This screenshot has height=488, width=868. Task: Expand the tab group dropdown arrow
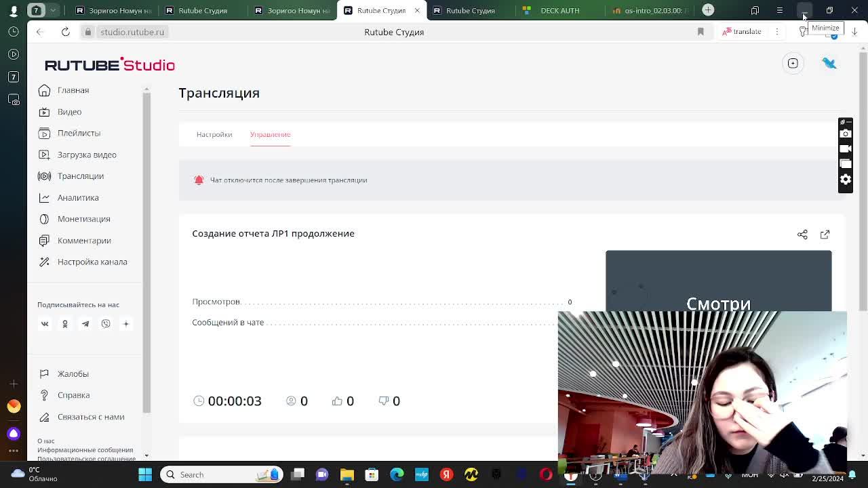(x=53, y=10)
